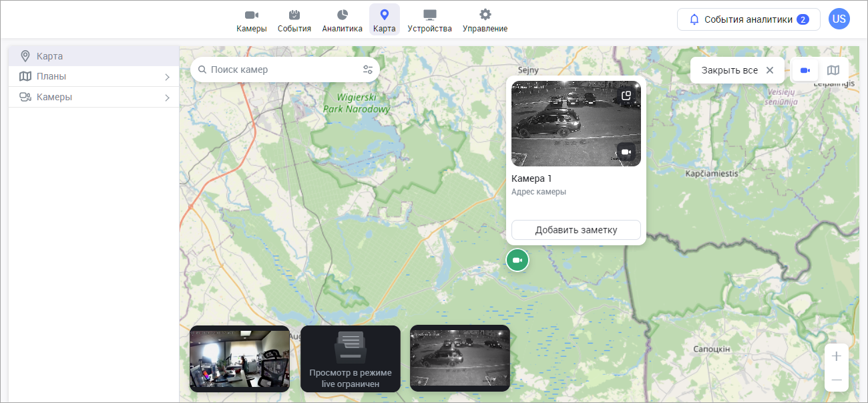The width and height of the screenshot is (868, 403).
Task: Open search filter settings icon
Action: [368, 70]
